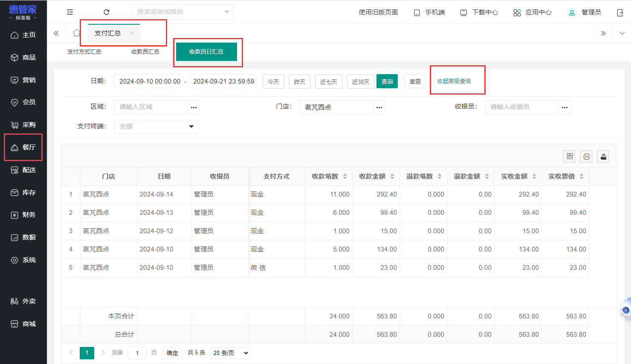Move tabs left with the double chevron
Image resolution: width=631 pixels, height=364 pixels.
[56, 33]
